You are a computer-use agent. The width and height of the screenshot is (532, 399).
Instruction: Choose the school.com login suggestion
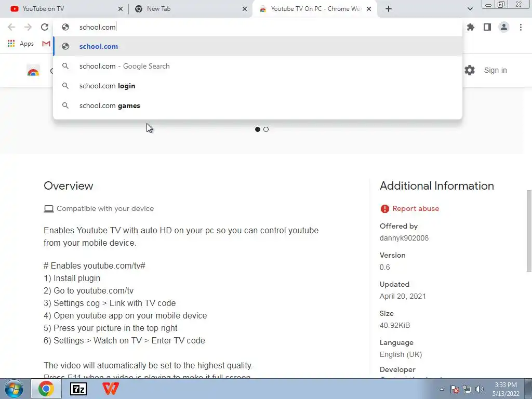click(258, 86)
